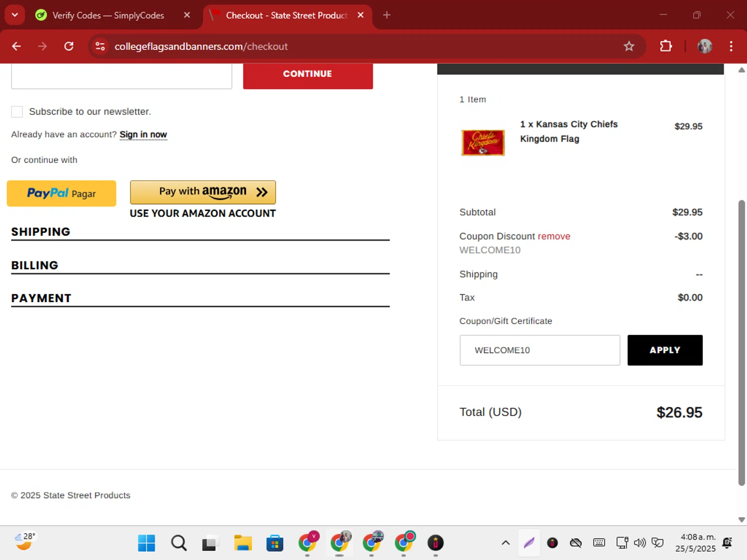Go back using browser back arrow
The height and width of the screenshot is (560, 747).
click(x=16, y=46)
